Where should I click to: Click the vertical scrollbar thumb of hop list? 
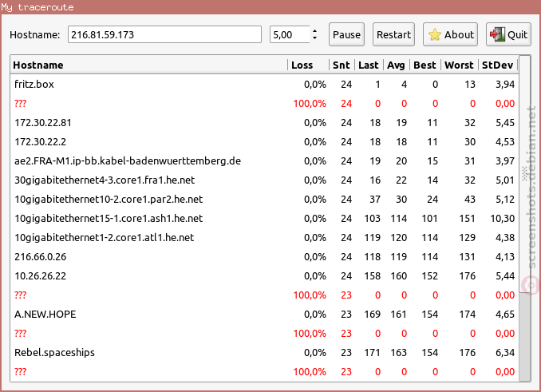click(525, 172)
